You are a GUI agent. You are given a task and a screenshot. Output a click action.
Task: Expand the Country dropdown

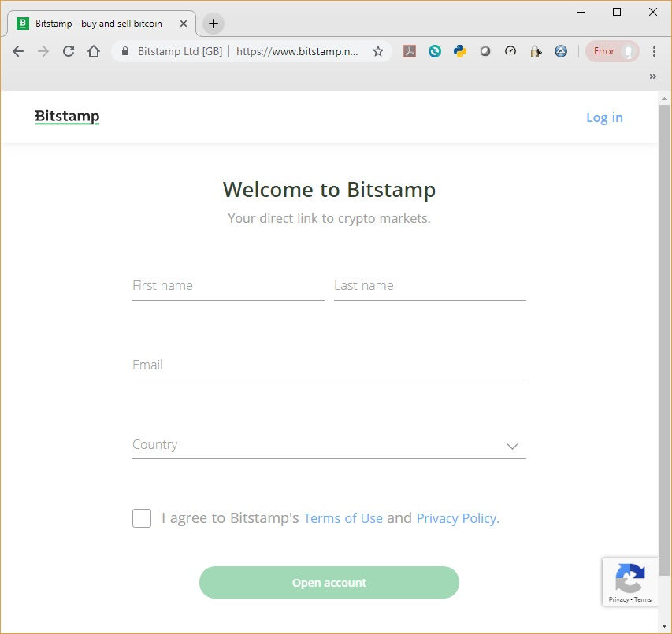coord(329,445)
